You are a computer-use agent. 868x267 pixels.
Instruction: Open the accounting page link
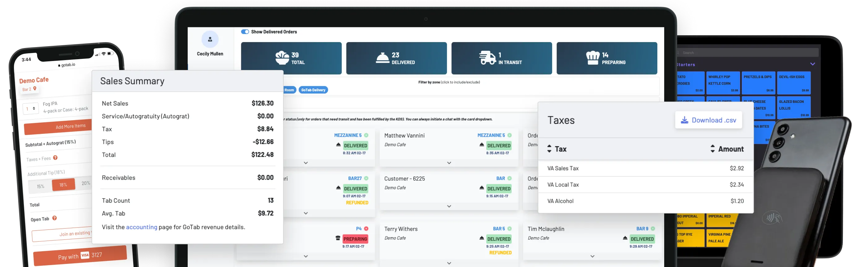(x=142, y=227)
